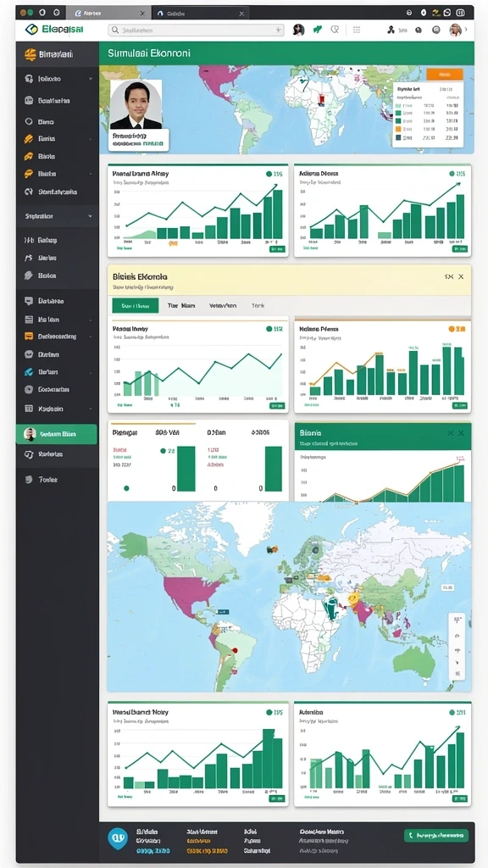
Task: Click the green button in the footer
Action: tap(436, 835)
